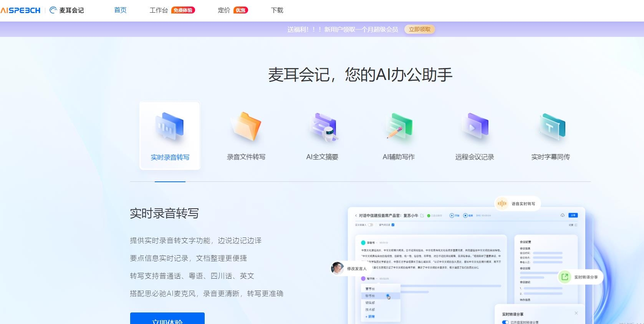Click the 已开启实时转译分享 toggle in demo
644x324 pixels.
pos(505,322)
